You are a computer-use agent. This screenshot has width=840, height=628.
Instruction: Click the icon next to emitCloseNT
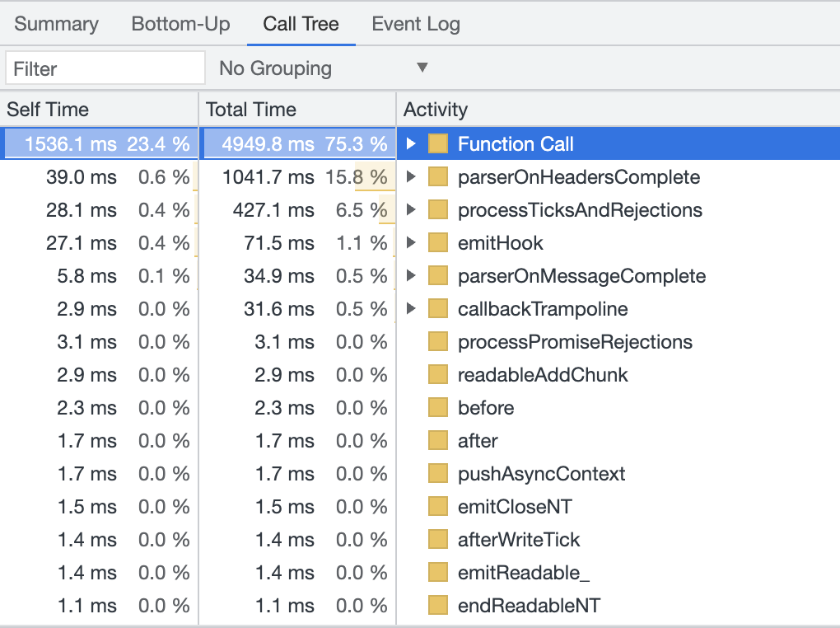438,507
